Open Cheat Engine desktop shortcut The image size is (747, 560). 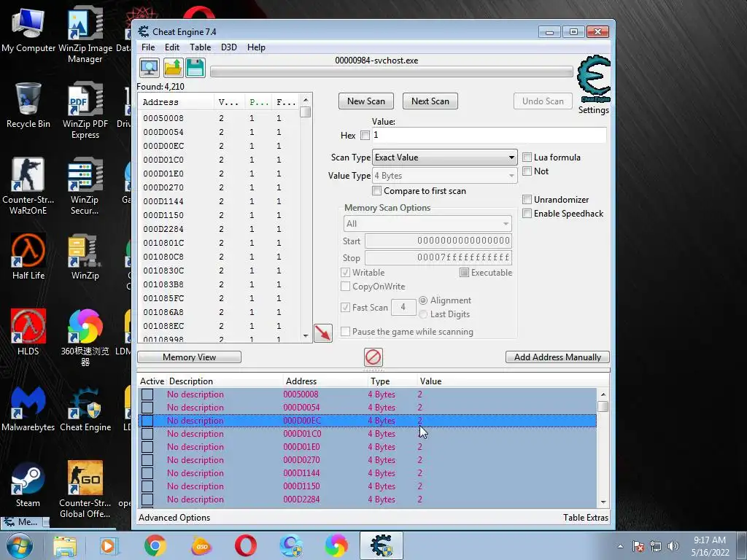pos(85,408)
